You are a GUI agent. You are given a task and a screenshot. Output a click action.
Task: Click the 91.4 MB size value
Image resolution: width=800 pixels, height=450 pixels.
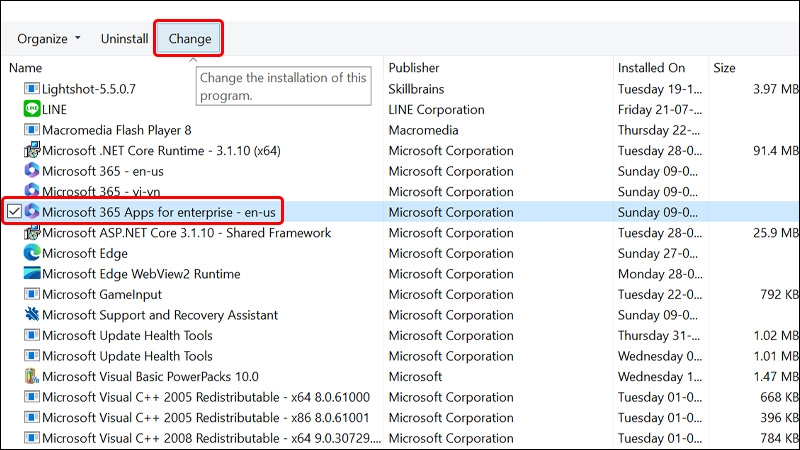pos(776,151)
